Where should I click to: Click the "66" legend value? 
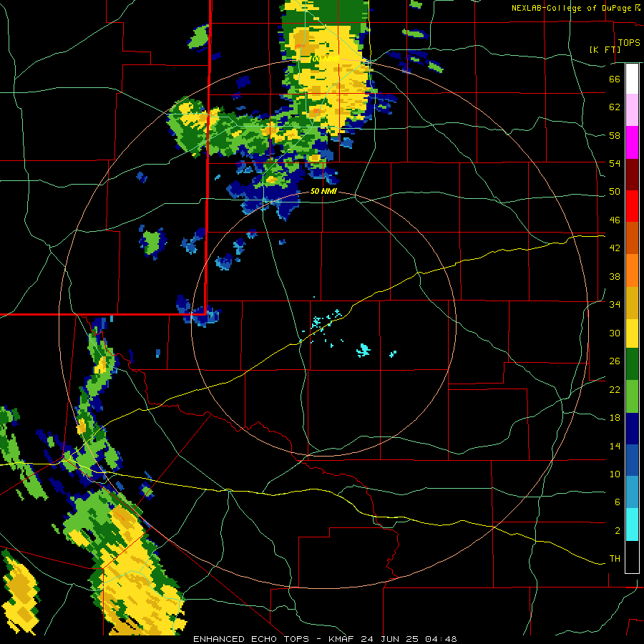615,79
